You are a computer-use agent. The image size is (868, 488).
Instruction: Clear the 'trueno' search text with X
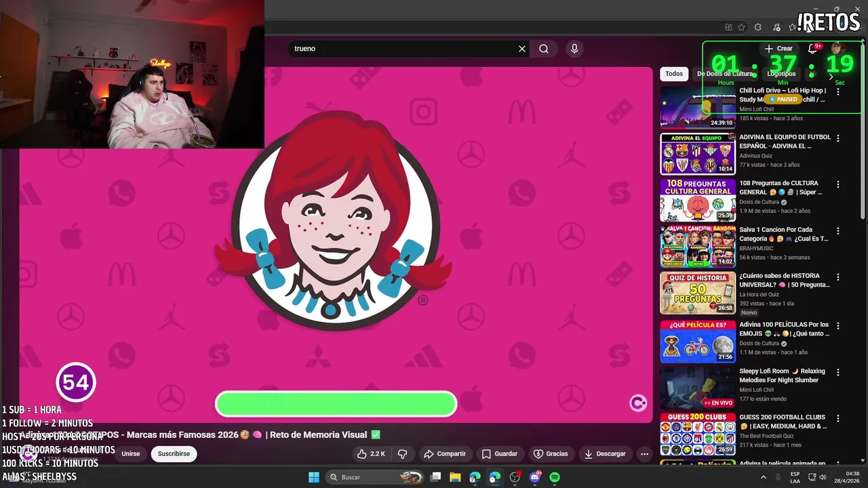click(522, 49)
